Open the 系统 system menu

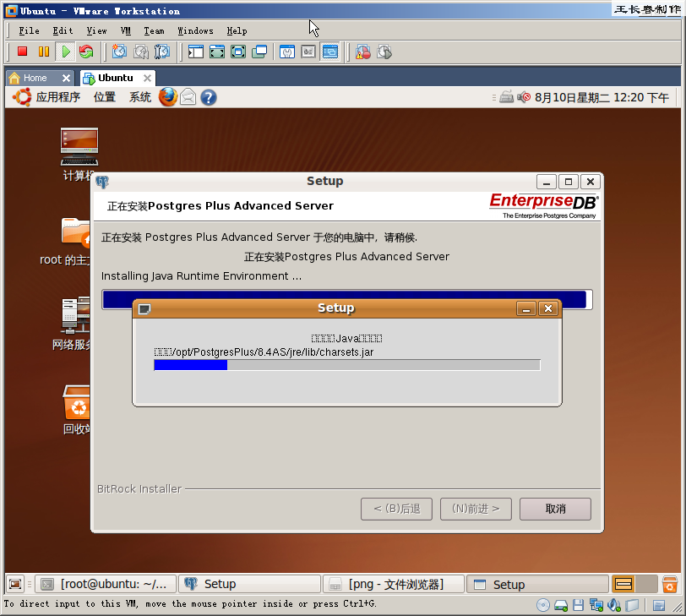click(140, 97)
